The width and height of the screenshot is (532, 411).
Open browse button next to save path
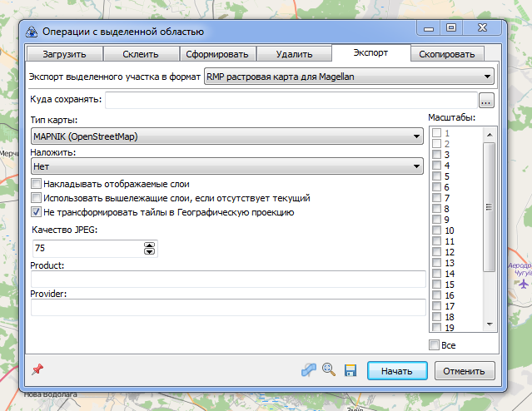pos(486,100)
